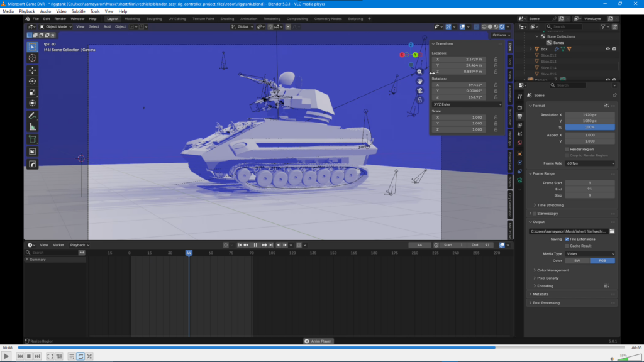
Task: Open the viewport Options dropdown
Action: 501,35
